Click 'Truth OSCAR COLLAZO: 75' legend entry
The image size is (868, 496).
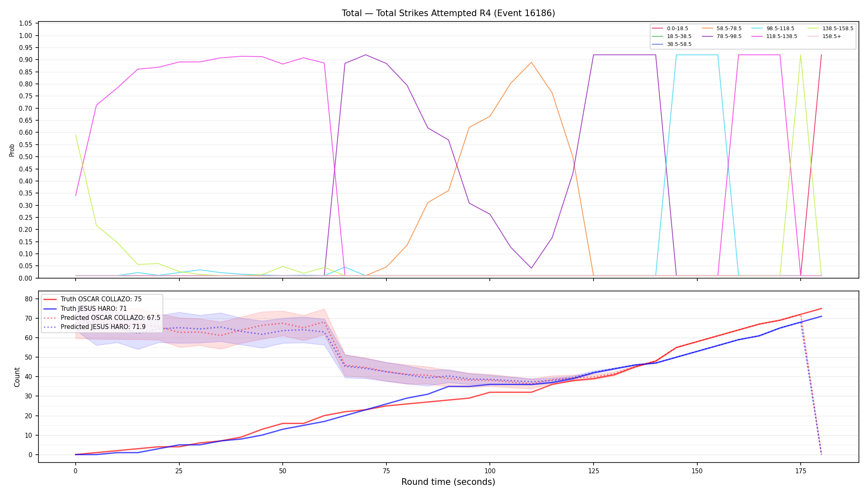[x=93, y=299]
